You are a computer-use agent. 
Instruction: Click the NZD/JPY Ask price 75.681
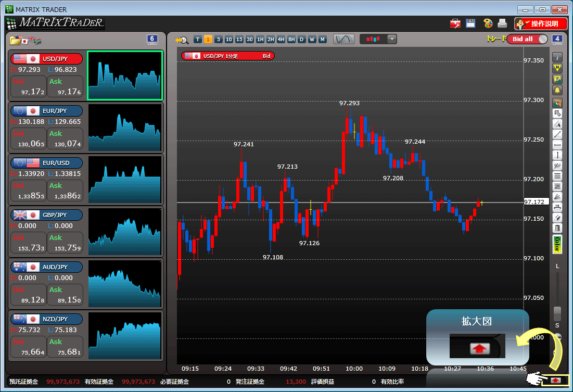coord(65,347)
